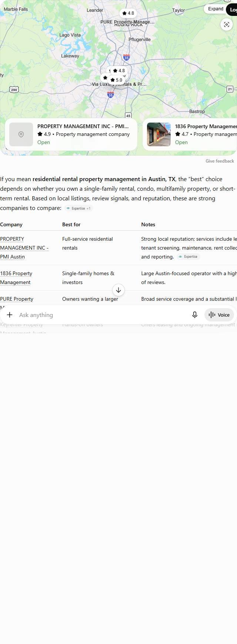
Task: Click the Pflugerville label on map
Action: [x=140, y=39]
